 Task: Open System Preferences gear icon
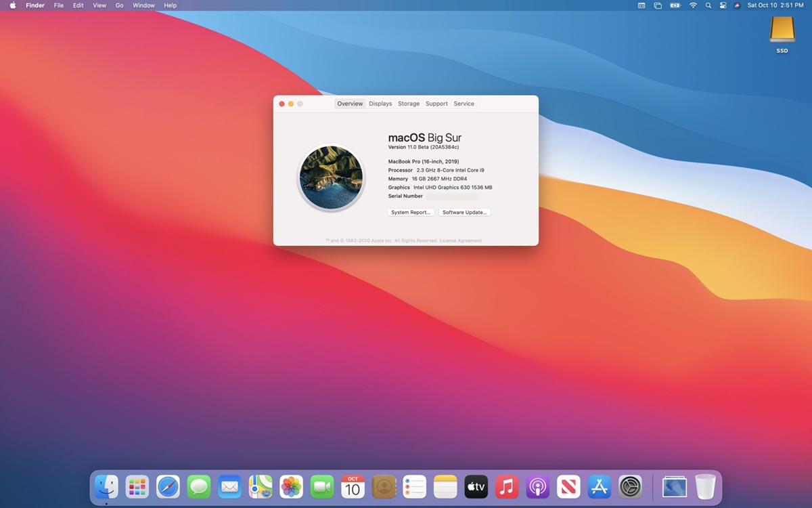(x=630, y=486)
